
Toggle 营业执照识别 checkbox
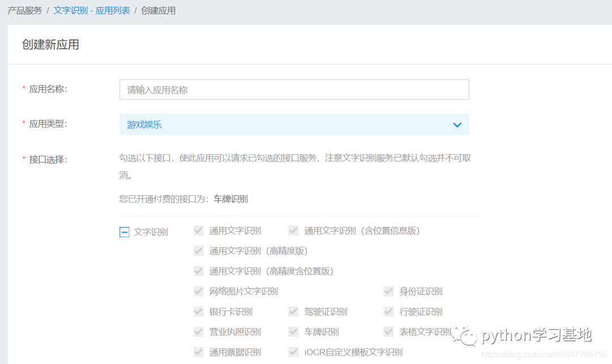point(199,332)
